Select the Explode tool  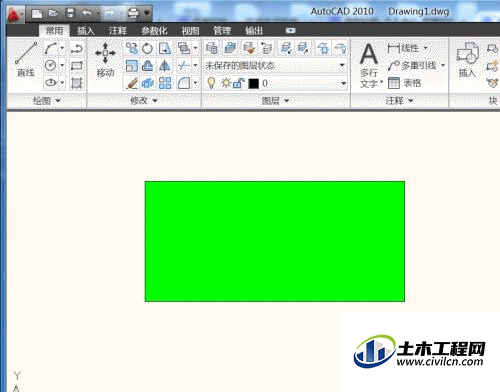point(147,83)
